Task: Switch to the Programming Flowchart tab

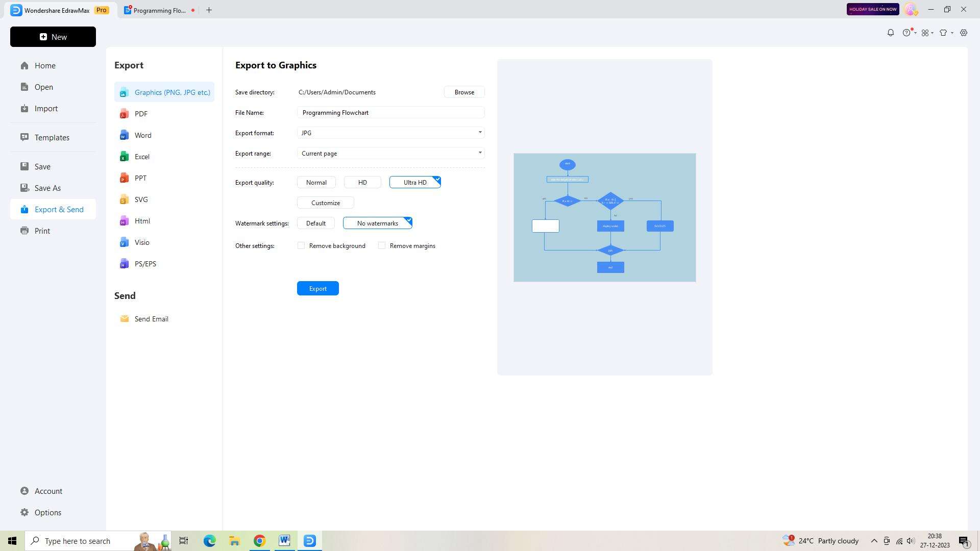Action: click(159, 10)
